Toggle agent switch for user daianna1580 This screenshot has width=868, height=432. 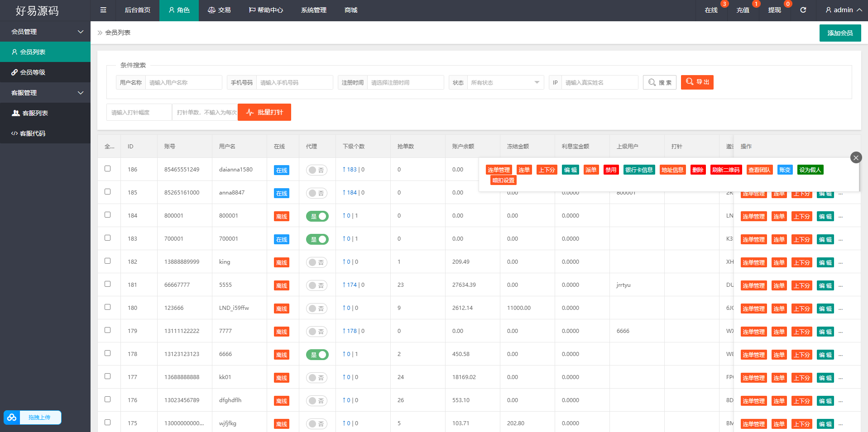(317, 170)
